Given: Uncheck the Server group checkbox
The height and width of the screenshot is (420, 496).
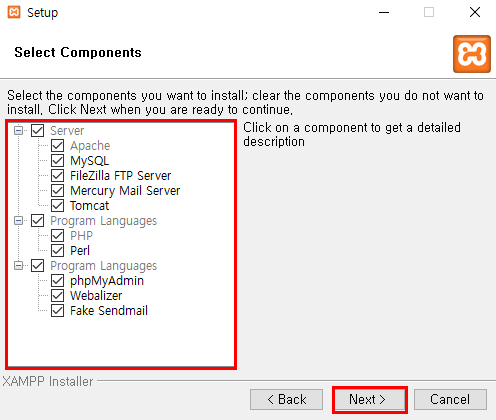Looking at the screenshot, I should pos(37,130).
